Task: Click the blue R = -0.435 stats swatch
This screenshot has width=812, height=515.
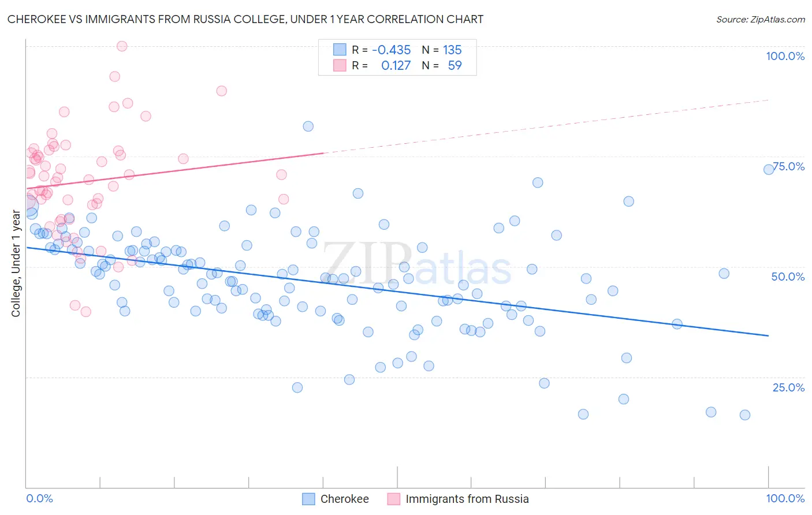Action: point(340,50)
